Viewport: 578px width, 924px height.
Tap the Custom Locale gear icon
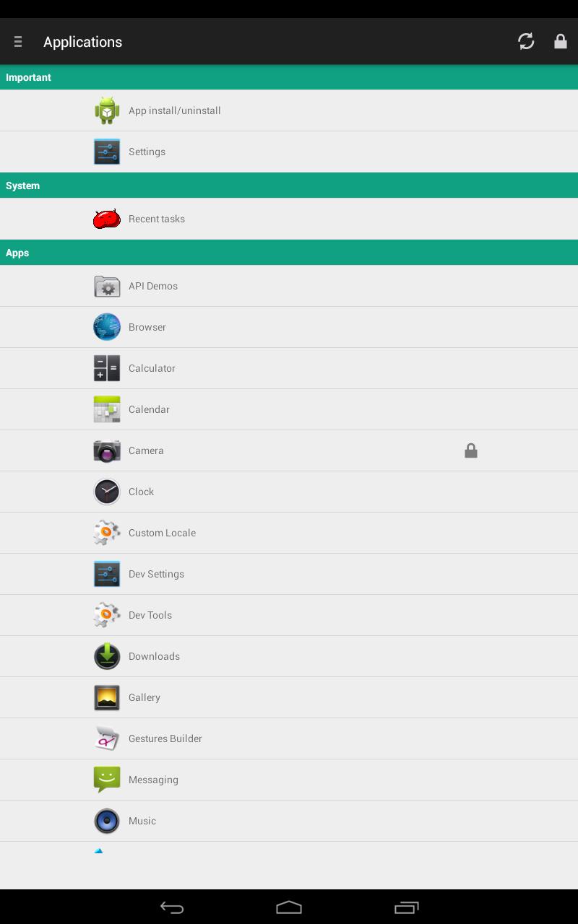click(x=107, y=533)
